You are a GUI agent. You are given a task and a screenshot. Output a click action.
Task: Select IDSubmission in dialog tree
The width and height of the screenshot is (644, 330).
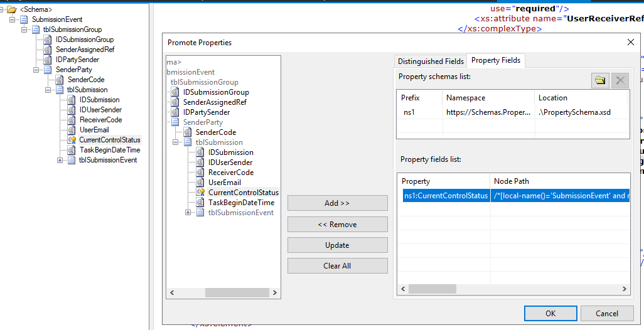coord(230,152)
